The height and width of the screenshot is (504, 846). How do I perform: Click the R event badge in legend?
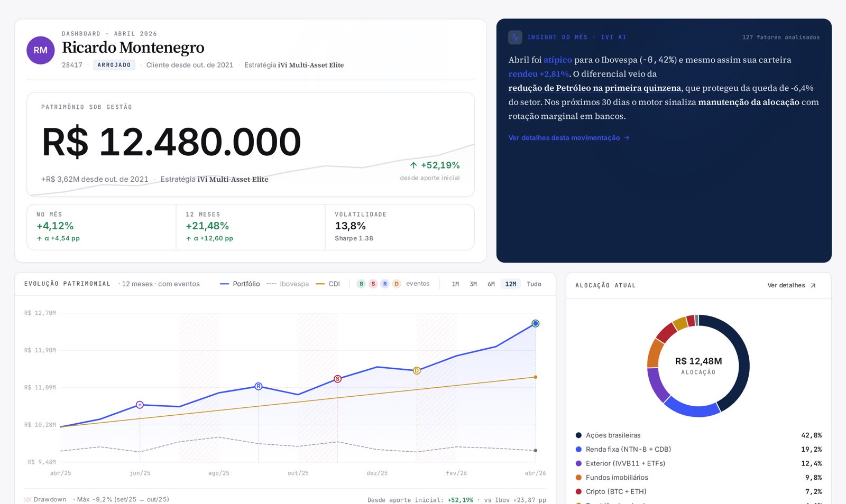pyautogui.click(x=385, y=284)
